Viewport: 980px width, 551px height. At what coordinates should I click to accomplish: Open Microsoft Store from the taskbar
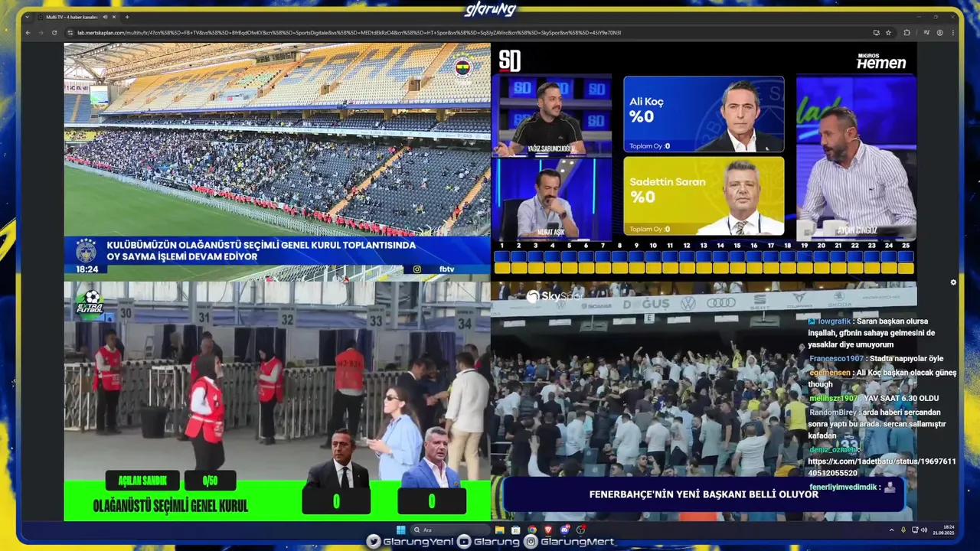(515, 530)
